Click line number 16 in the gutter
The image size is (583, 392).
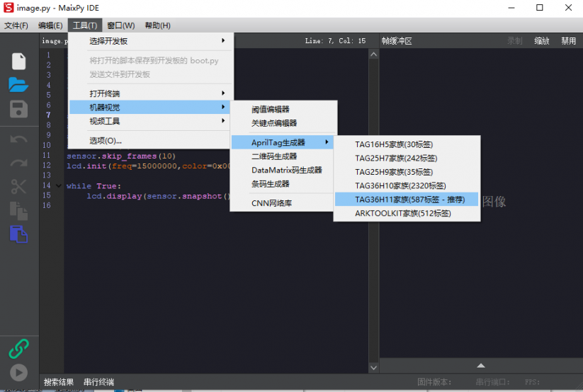47,205
